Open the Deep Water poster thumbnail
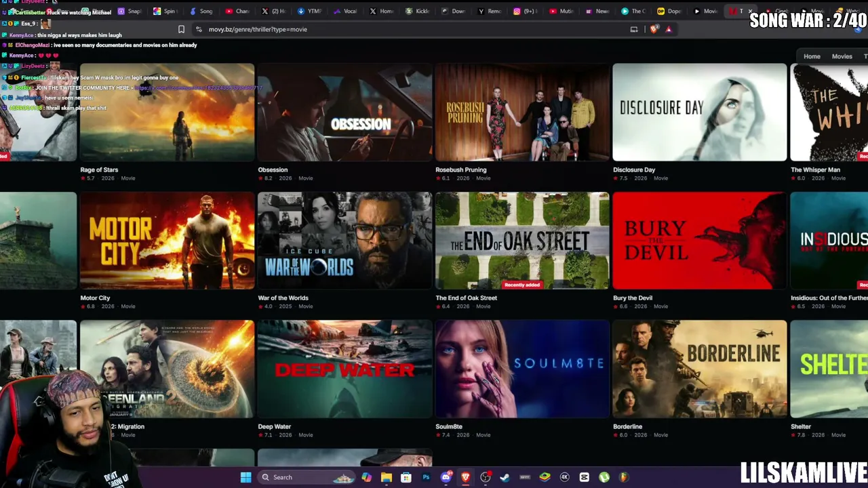 pos(344,369)
